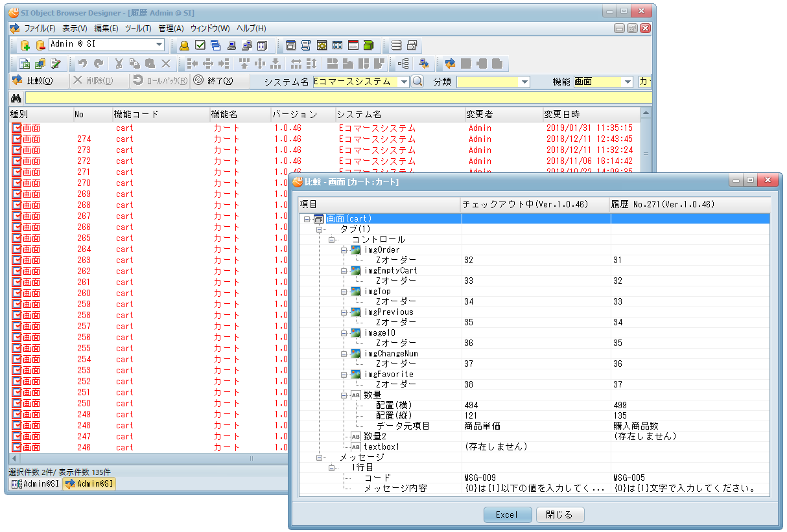787x532 pixels.
Task: Click the checkbox-mark icon in top toolbar
Action: click(200, 45)
